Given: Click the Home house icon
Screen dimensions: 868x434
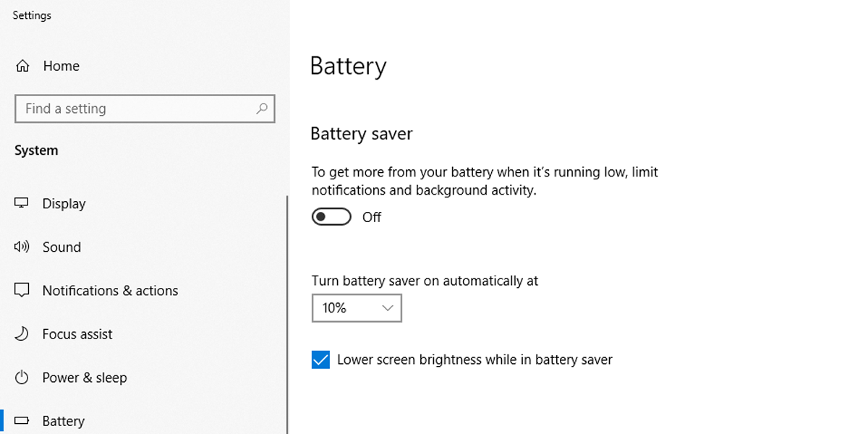Looking at the screenshot, I should coord(22,67).
